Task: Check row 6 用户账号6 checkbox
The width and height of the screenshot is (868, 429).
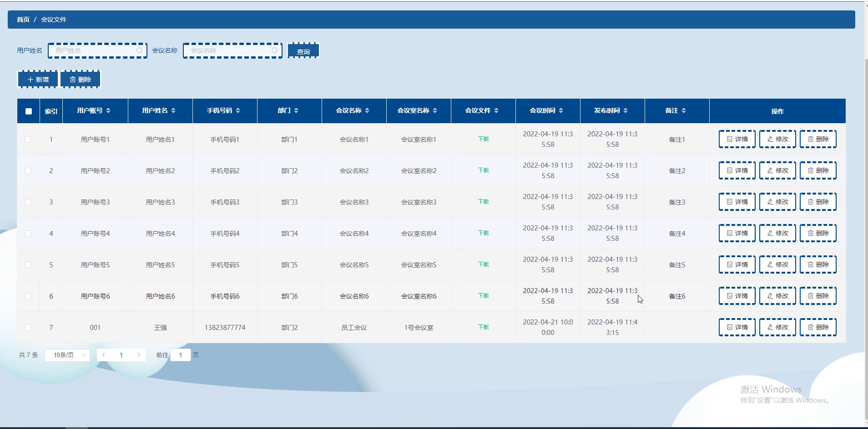Action: tap(28, 296)
